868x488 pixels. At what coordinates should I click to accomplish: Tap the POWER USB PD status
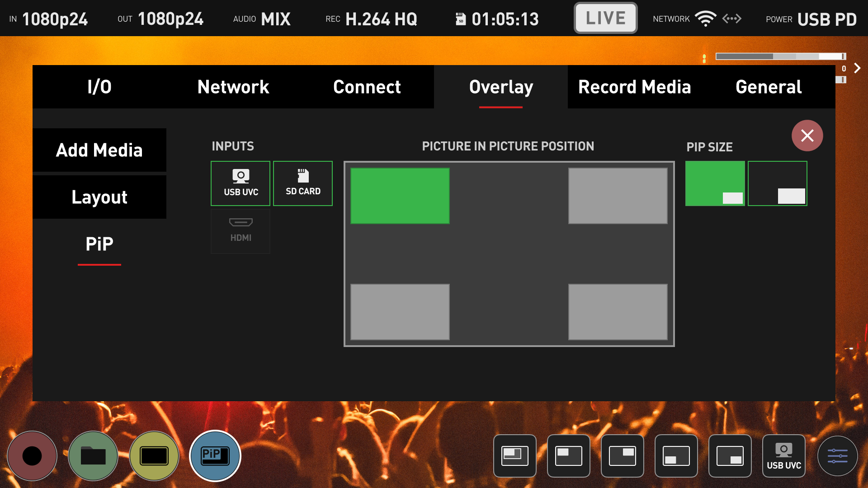[x=811, y=19]
